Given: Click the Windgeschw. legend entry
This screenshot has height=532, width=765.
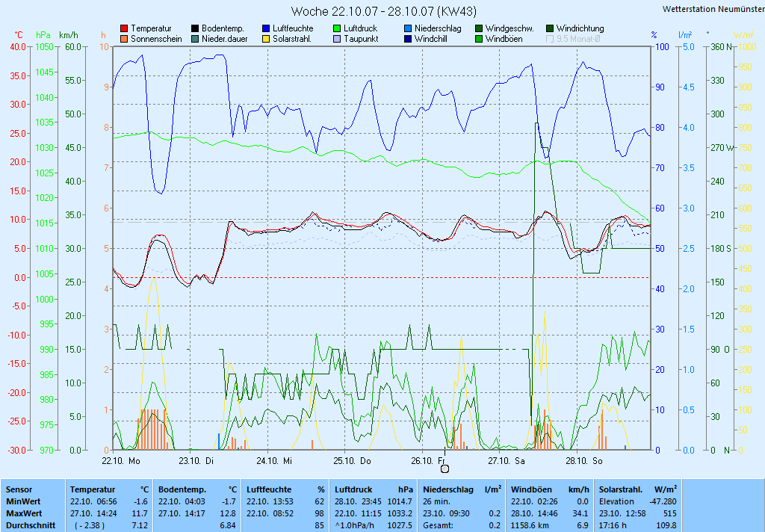Looking at the screenshot, I should coord(508,28).
